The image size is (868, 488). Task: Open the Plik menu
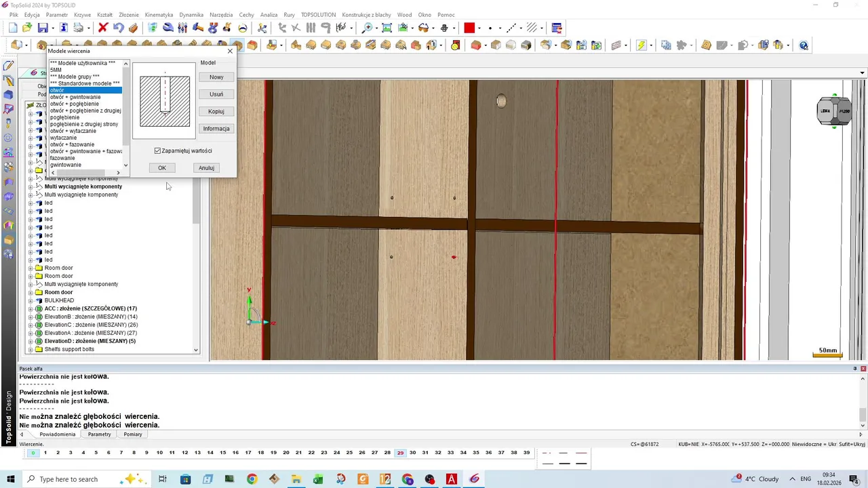[x=14, y=14]
